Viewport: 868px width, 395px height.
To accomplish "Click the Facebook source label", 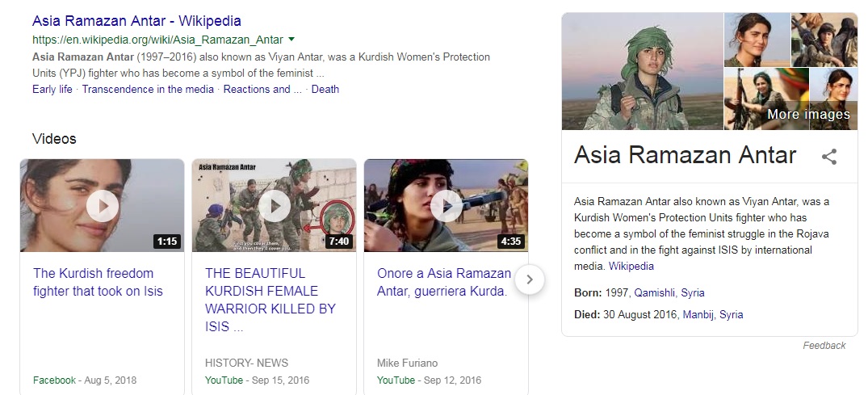I will tap(54, 380).
